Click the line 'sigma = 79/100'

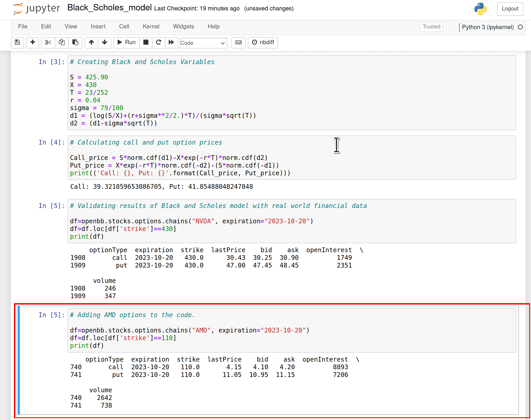pyautogui.click(x=97, y=108)
